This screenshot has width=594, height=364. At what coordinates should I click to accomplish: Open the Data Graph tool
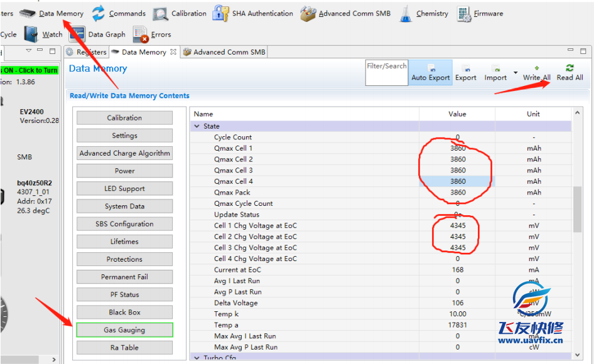(x=77, y=35)
